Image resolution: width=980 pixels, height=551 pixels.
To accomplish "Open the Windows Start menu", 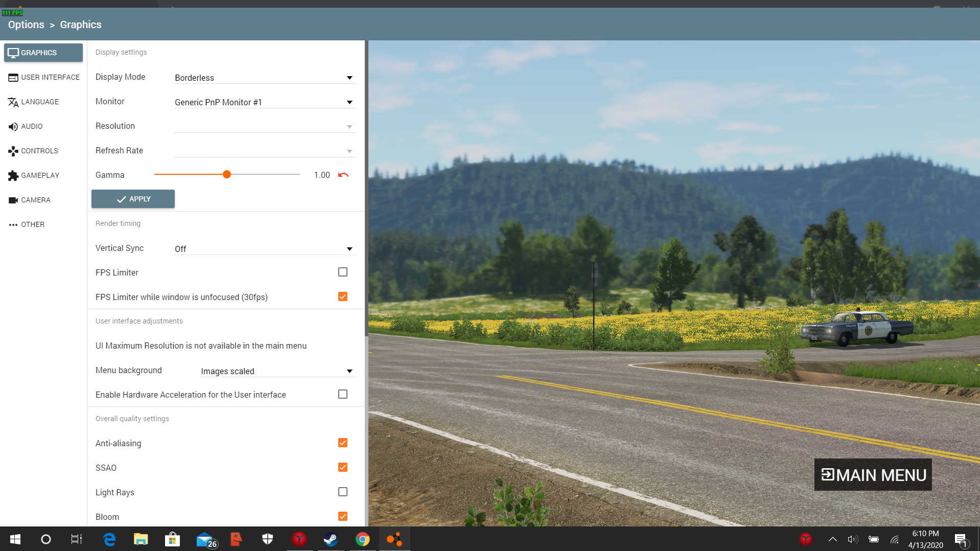I will pyautogui.click(x=15, y=539).
